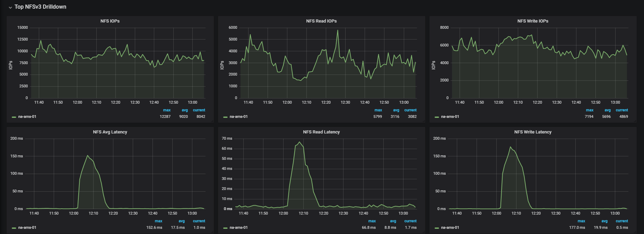Open the NFS Read IOPs panel title menu
The width and height of the screenshot is (644, 234).
(x=321, y=21)
